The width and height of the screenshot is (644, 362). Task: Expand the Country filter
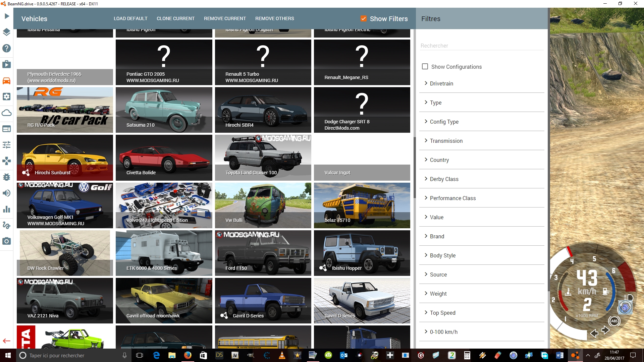[482, 160]
